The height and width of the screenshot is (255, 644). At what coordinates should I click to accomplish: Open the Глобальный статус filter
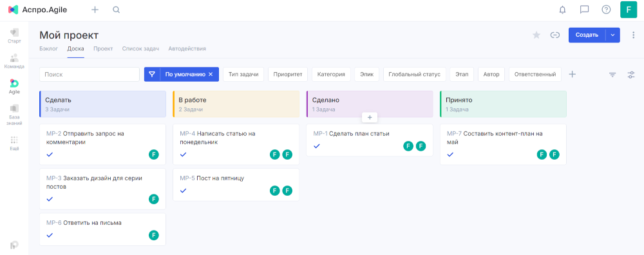coord(414,74)
